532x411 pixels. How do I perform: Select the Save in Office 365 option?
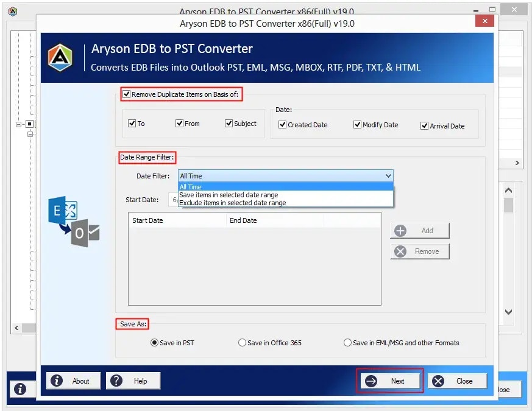[242, 342]
